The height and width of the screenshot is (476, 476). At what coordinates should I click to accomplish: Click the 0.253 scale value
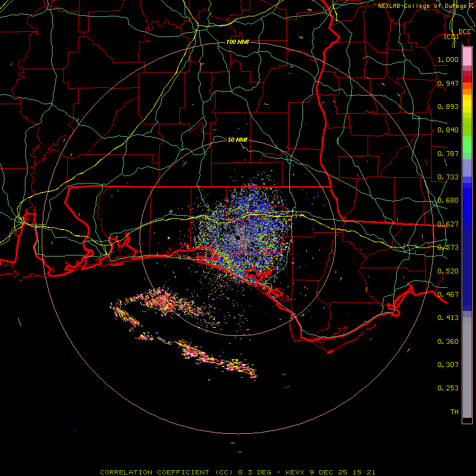(448, 388)
